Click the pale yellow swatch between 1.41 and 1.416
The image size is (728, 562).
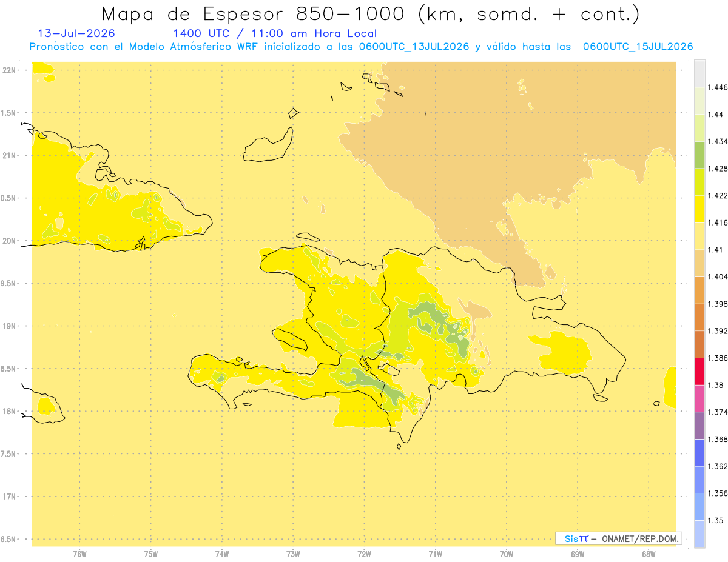tap(699, 236)
